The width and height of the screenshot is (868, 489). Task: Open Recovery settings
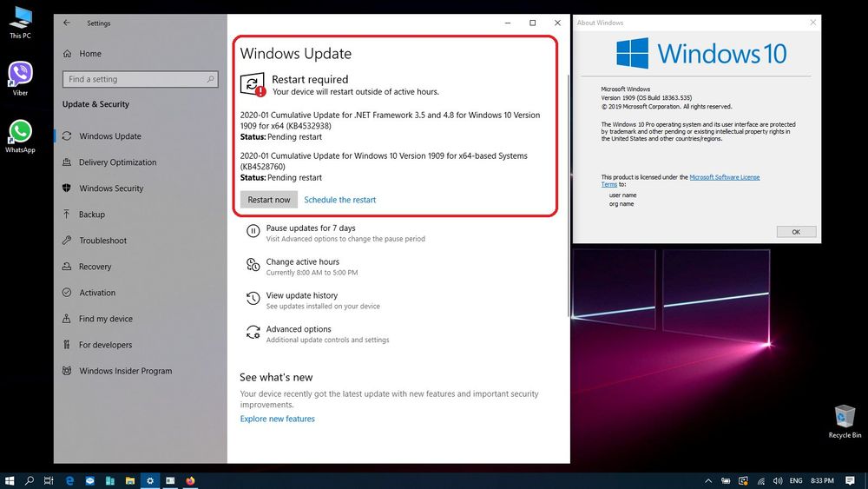95,267
